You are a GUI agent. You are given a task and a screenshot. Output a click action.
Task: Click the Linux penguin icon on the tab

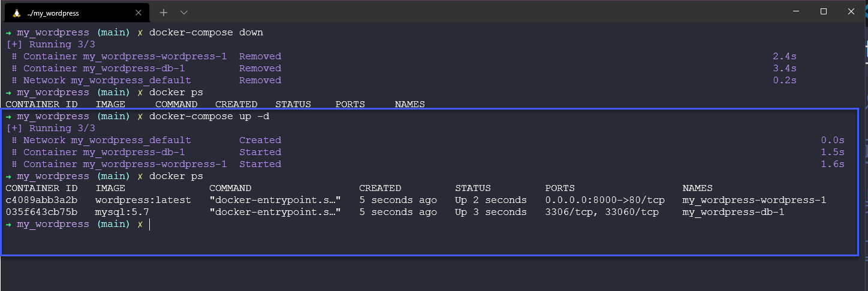[x=16, y=13]
